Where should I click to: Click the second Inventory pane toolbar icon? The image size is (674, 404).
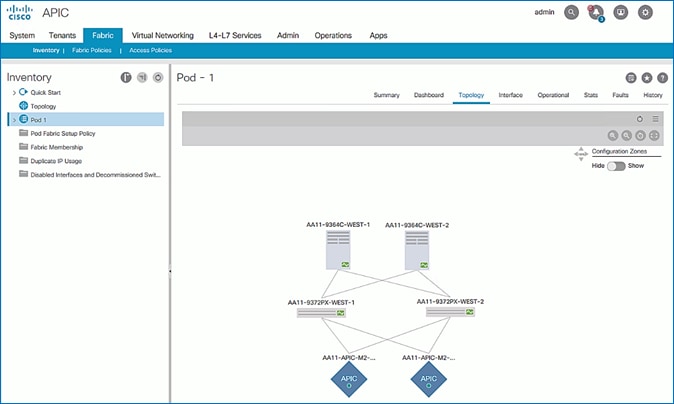point(142,77)
